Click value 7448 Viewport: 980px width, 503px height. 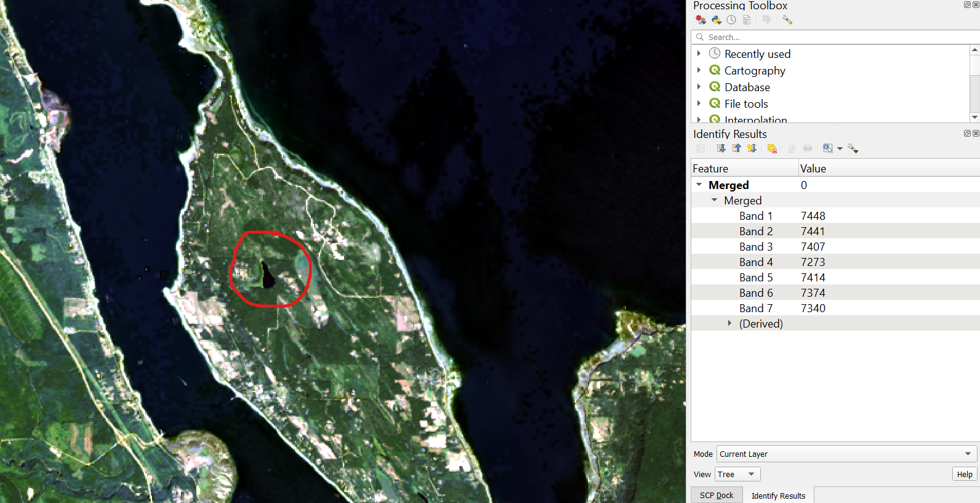813,215
